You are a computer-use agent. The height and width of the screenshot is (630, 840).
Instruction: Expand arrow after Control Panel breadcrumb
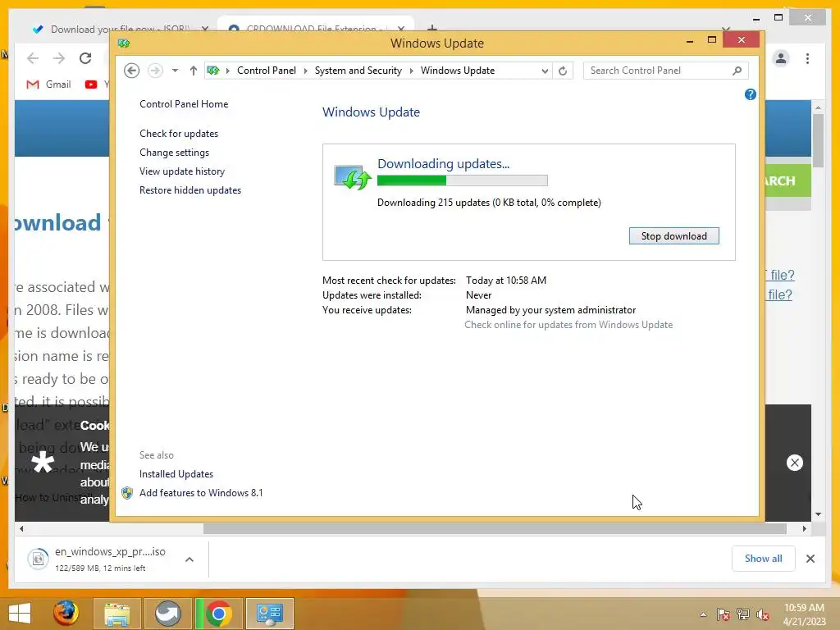(305, 71)
